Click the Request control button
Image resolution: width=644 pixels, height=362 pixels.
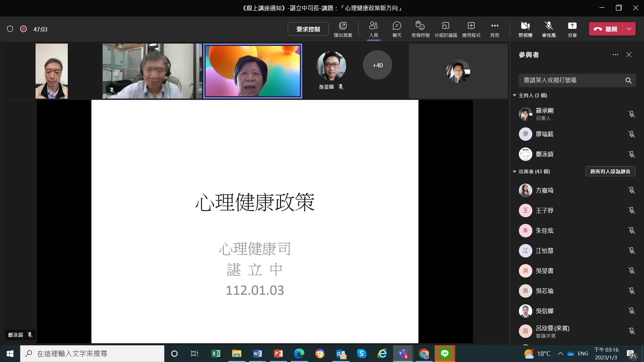point(308,29)
